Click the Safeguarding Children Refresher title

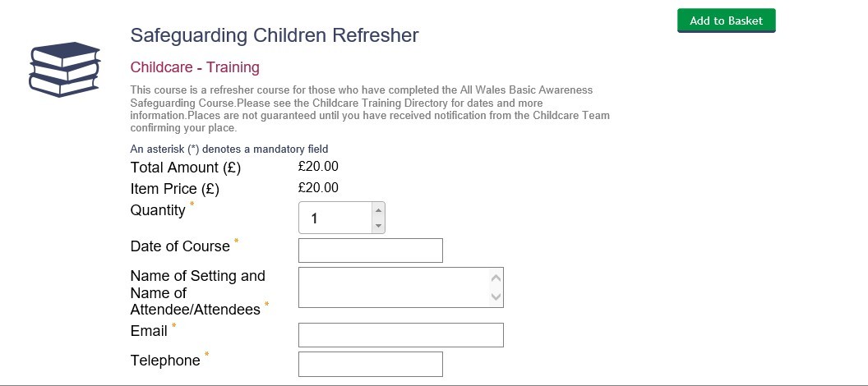275,35
